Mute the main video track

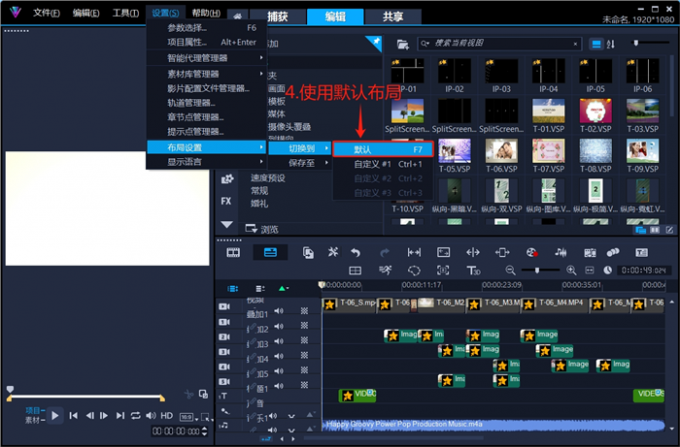pos(279,310)
